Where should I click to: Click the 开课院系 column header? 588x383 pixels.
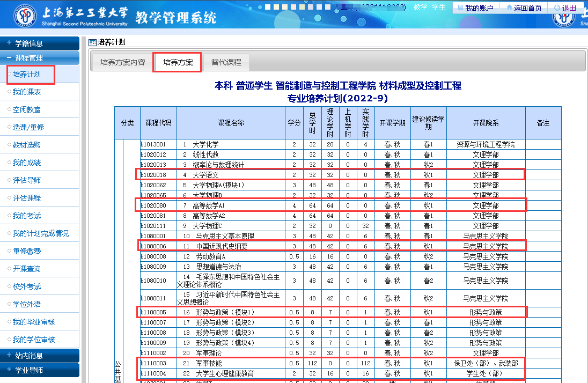coord(486,123)
